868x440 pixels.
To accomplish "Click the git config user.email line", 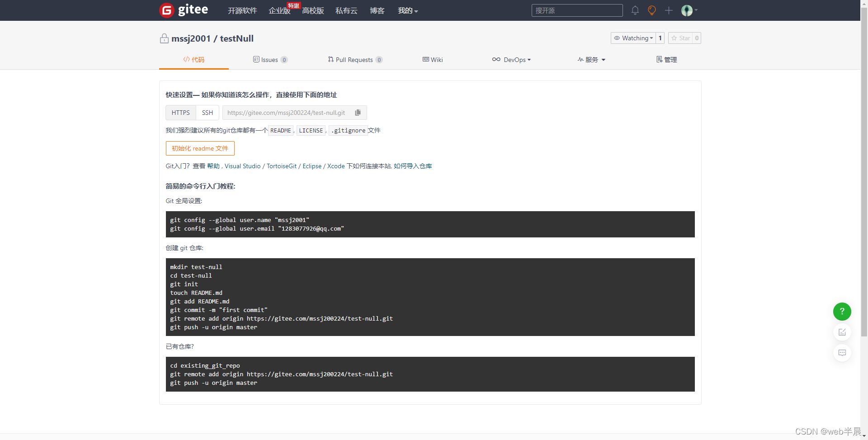I will pos(257,229).
